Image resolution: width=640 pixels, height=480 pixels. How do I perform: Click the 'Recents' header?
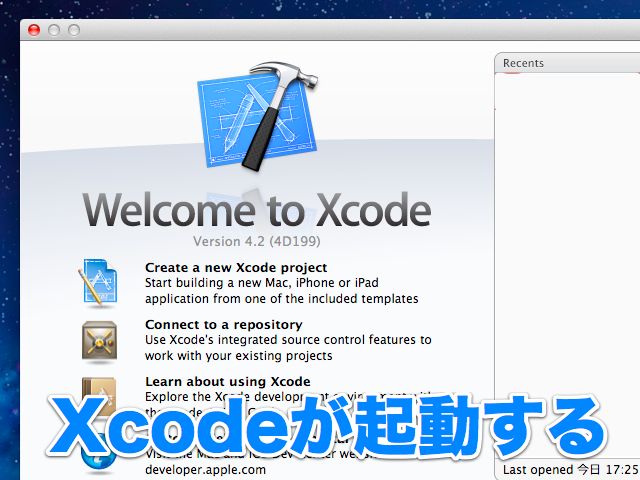point(523,63)
